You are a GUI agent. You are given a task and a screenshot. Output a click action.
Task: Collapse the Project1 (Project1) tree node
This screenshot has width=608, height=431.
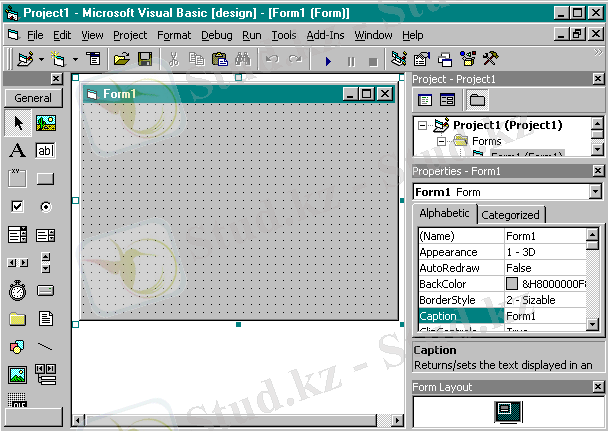coord(422,125)
